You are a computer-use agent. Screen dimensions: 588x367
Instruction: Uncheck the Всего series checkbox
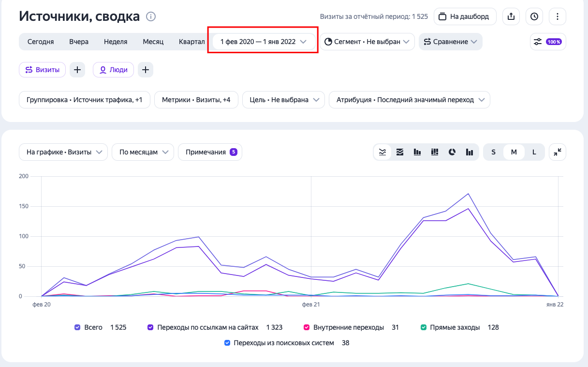pos(78,327)
